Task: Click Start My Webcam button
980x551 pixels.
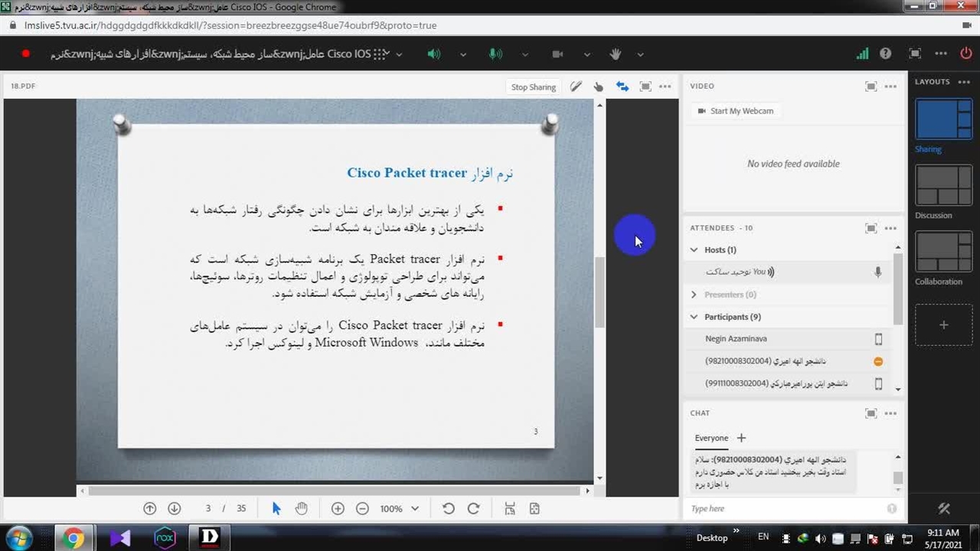Action: (x=735, y=111)
